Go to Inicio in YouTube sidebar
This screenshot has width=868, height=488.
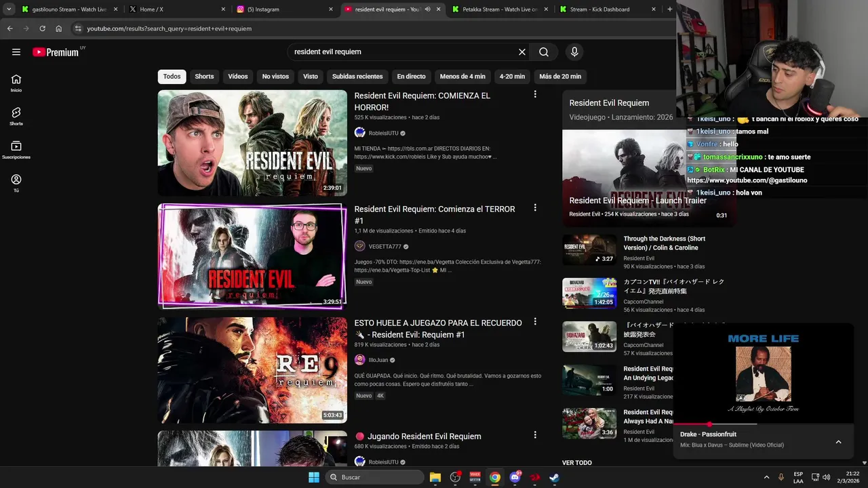pos(16,83)
